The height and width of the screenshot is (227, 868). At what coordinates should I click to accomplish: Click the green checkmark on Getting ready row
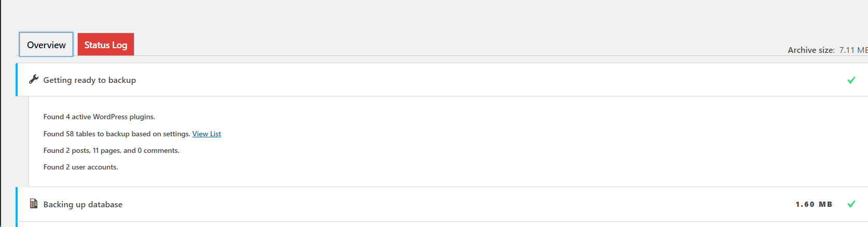[x=851, y=80]
